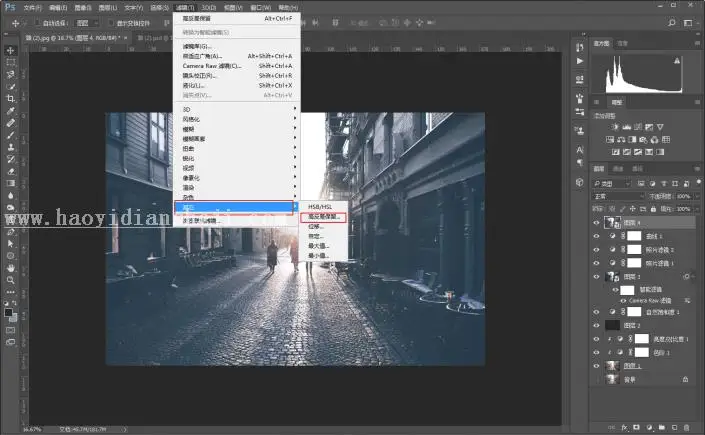Click the layer style fx button
This screenshot has width=705, height=435.
pos(625,427)
